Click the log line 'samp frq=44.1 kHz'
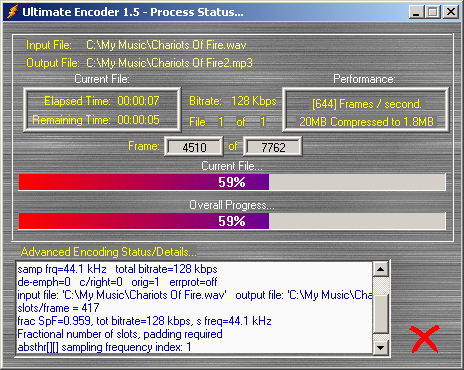 (x=117, y=269)
